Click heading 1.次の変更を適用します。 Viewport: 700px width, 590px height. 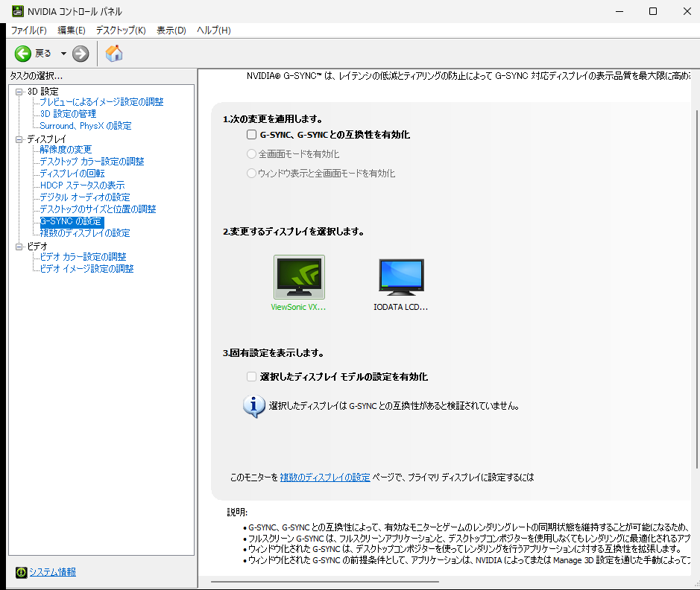click(x=273, y=119)
